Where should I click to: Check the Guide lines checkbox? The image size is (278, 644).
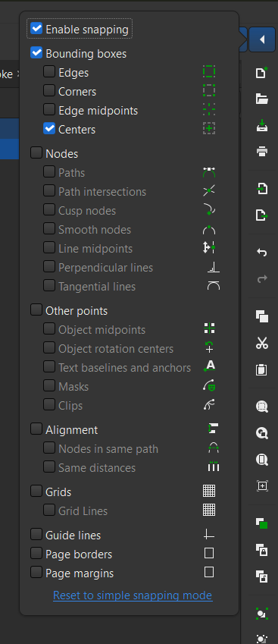pos(36,535)
